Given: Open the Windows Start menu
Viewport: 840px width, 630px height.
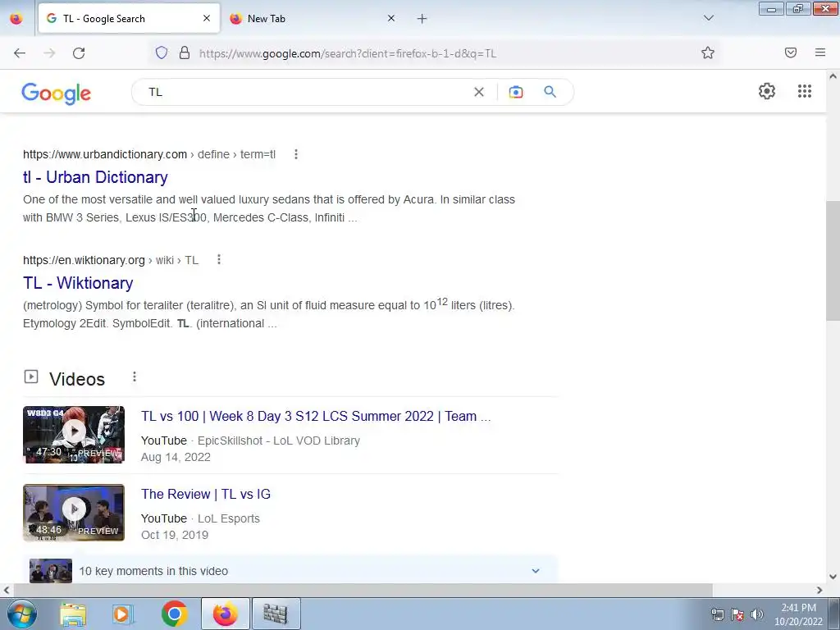Looking at the screenshot, I should click(21, 614).
